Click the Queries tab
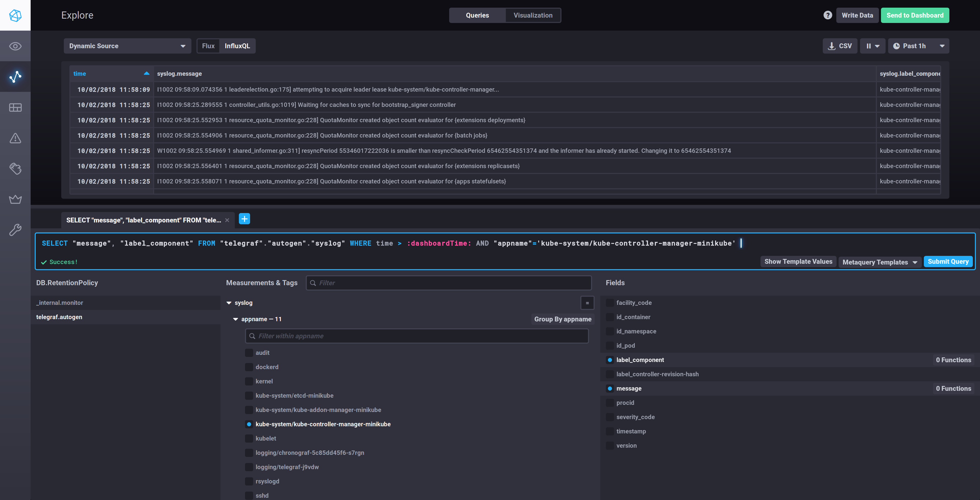The image size is (980, 500). (478, 15)
